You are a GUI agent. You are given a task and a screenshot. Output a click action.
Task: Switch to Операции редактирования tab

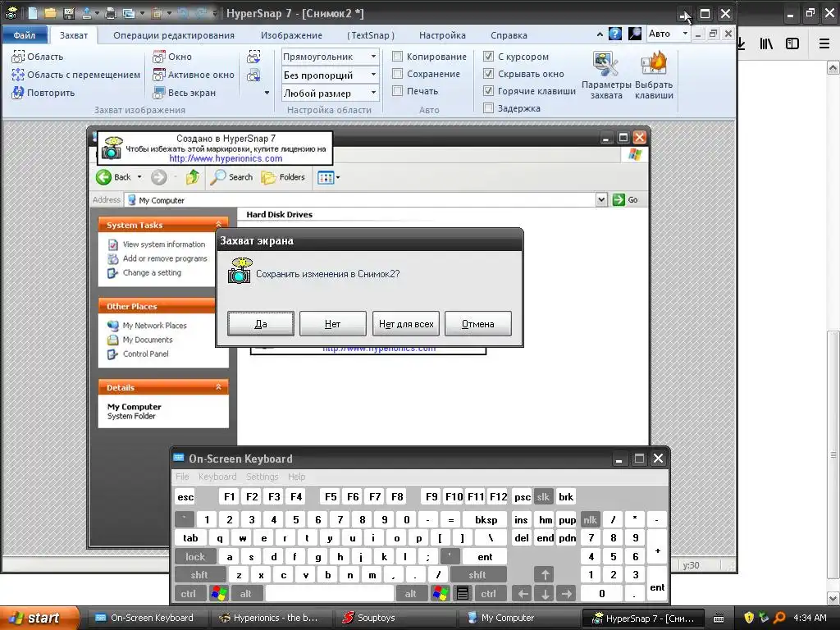(x=174, y=35)
